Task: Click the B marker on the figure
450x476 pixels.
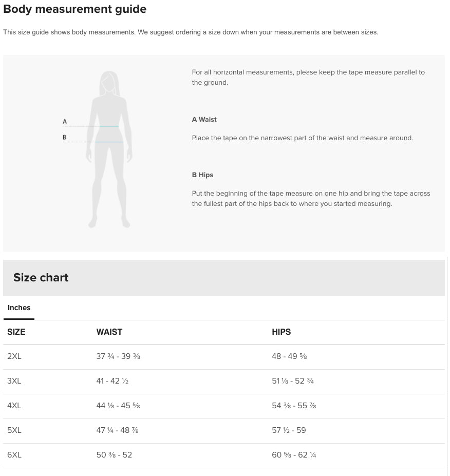Action: 65,138
